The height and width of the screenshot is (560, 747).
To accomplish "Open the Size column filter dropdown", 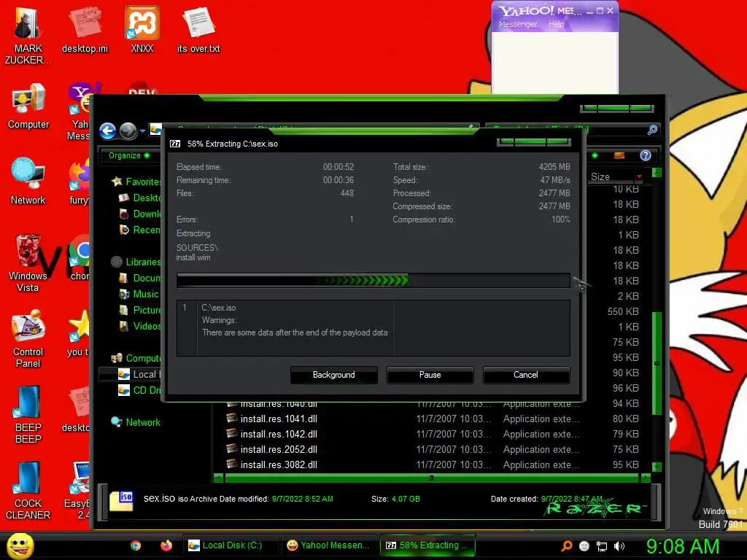I will [639, 176].
